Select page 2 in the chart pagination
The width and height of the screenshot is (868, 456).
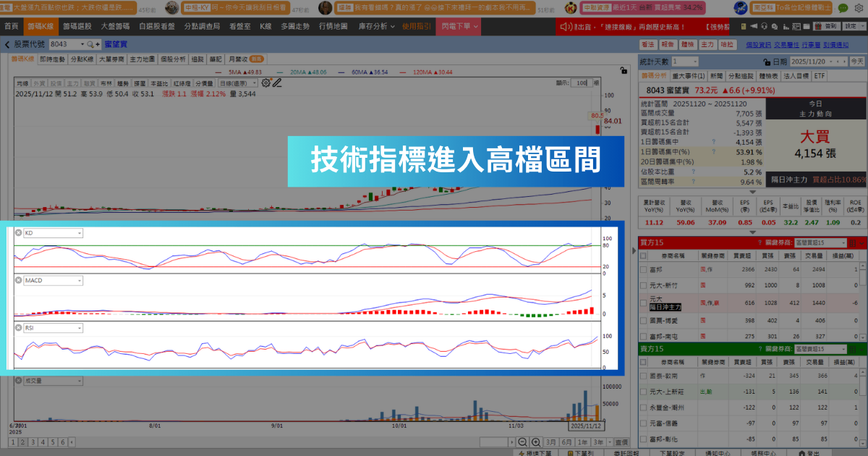pos(22,442)
